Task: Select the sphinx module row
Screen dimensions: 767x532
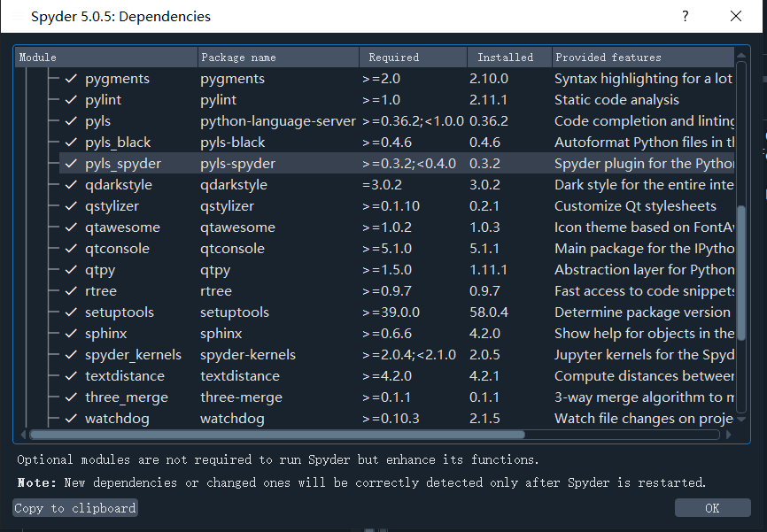Action: click(397, 334)
